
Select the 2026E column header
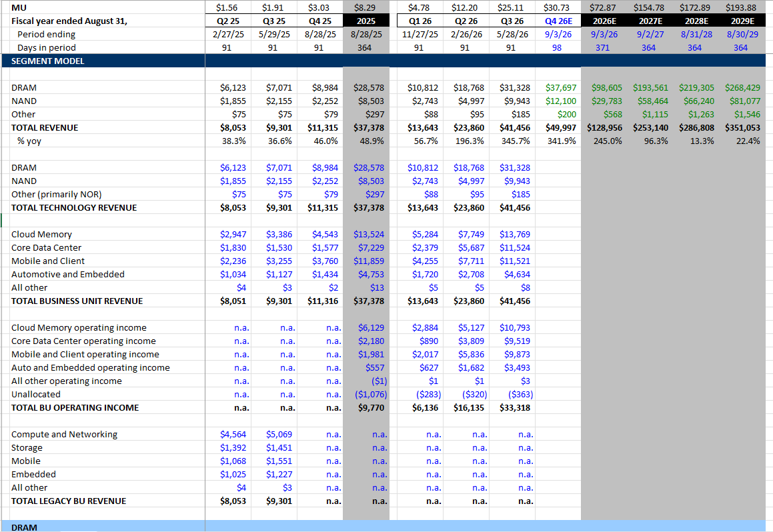604,21
